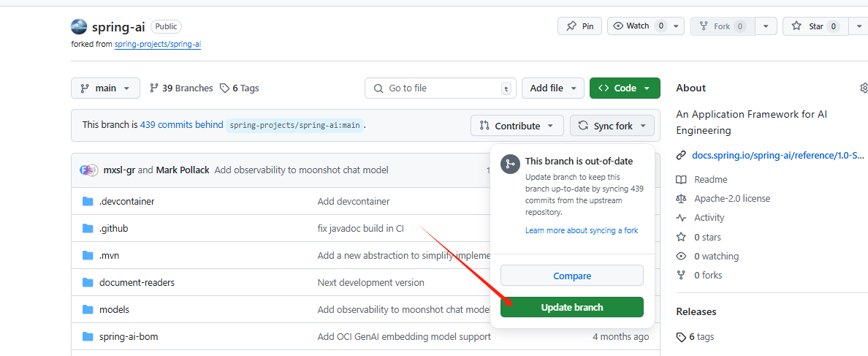The image size is (868, 356).
Task: Open the spring-ai repository name link
Action: coord(118,27)
